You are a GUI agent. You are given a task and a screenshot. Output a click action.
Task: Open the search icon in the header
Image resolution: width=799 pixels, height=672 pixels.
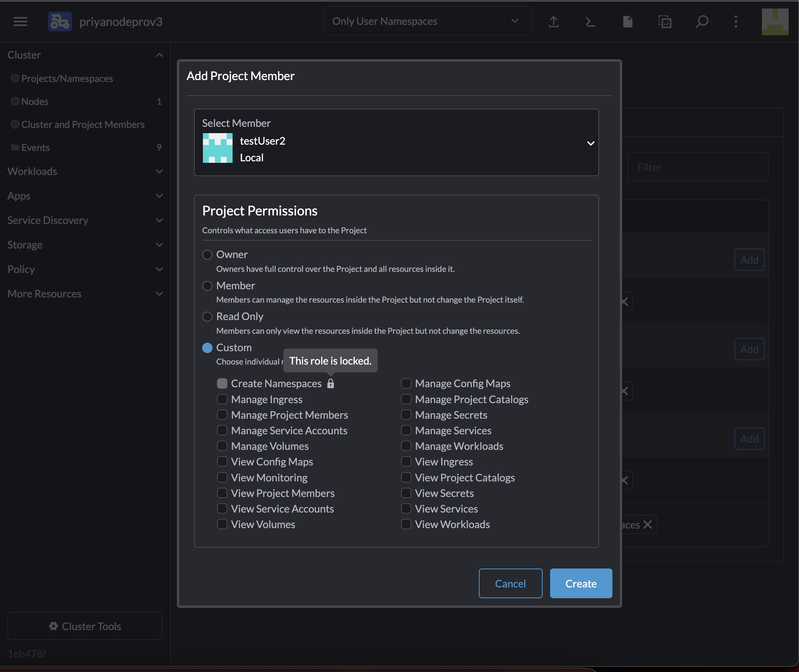tap(701, 22)
